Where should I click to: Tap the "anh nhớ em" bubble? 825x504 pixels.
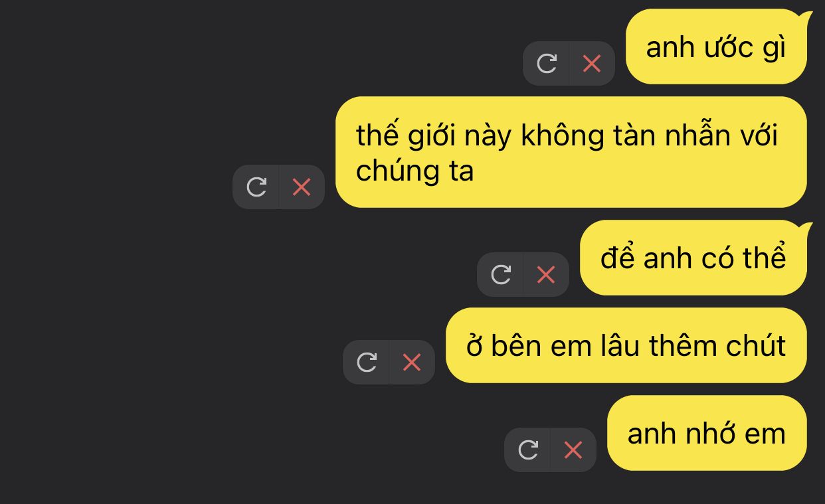[x=707, y=433]
